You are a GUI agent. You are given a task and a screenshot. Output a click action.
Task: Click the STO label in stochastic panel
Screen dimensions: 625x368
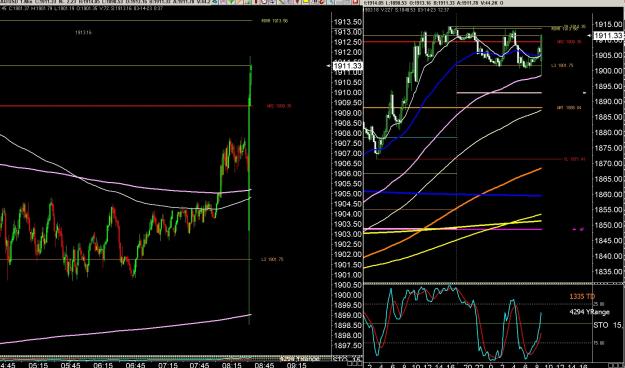(601, 325)
